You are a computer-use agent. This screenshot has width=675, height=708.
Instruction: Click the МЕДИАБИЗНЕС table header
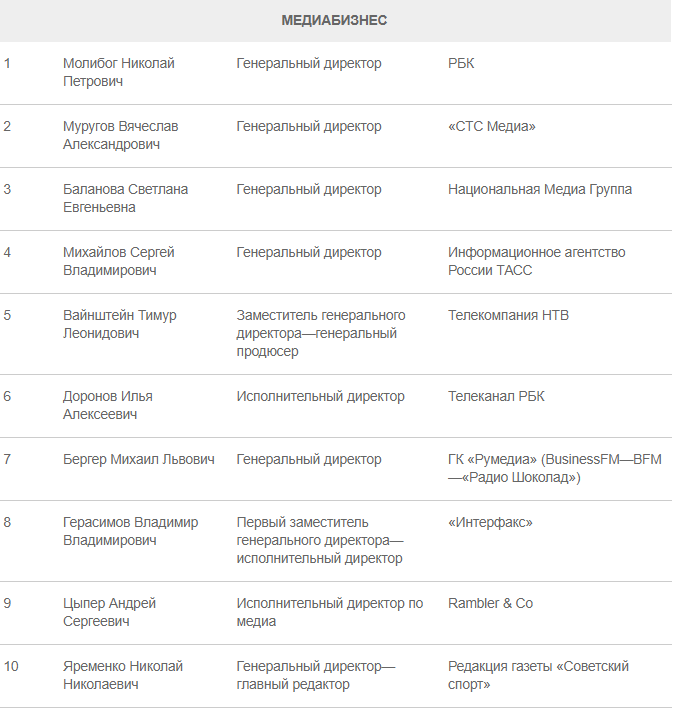(334, 20)
